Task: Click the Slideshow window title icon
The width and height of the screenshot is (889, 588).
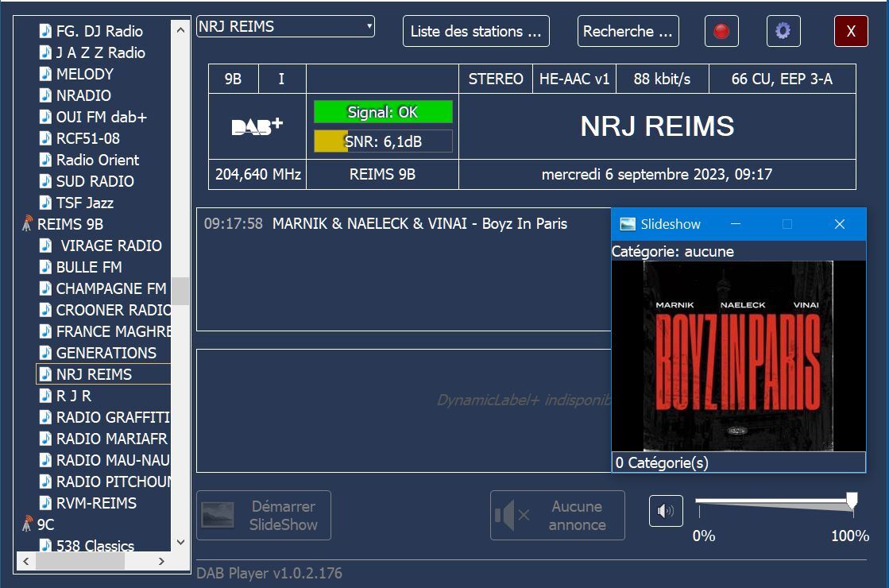Action: click(628, 224)
